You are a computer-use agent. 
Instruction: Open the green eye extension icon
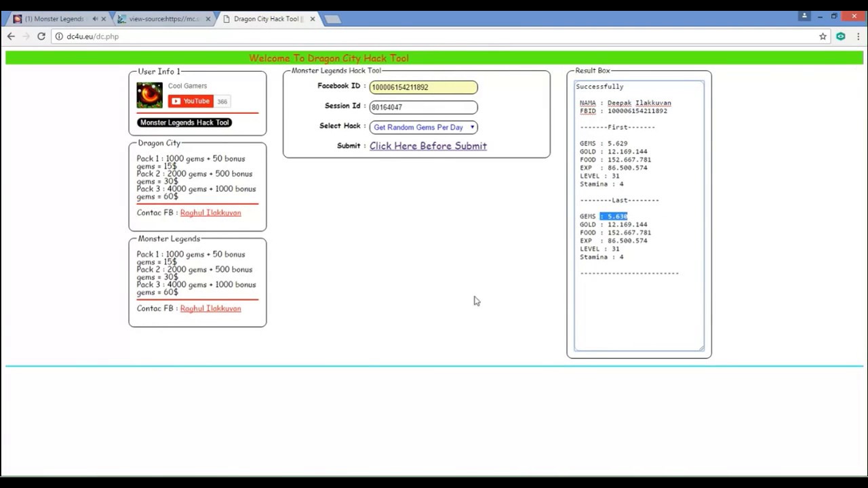(x=840, y=37)
